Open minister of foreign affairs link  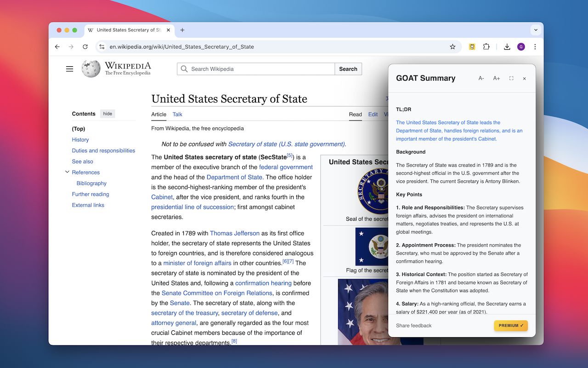point(198,263)
